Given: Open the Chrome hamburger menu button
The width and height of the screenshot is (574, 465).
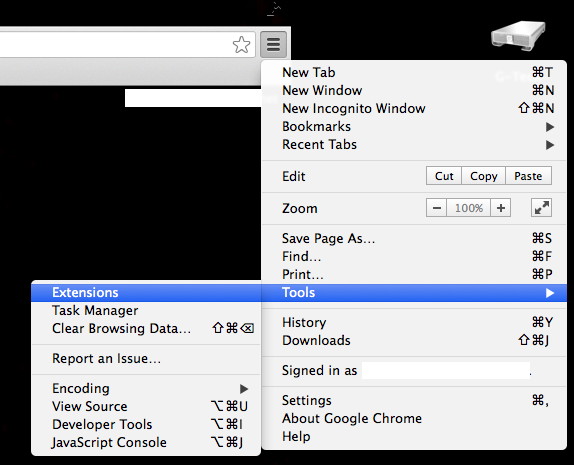Looking at the screenshot, I should point(273,45).
